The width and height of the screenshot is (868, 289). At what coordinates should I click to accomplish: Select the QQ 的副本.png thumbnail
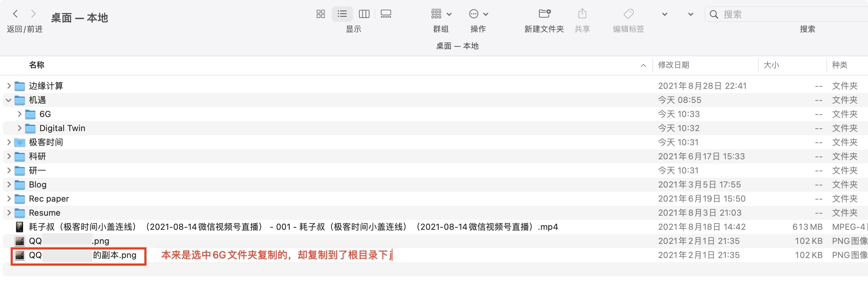pos(20,255)
